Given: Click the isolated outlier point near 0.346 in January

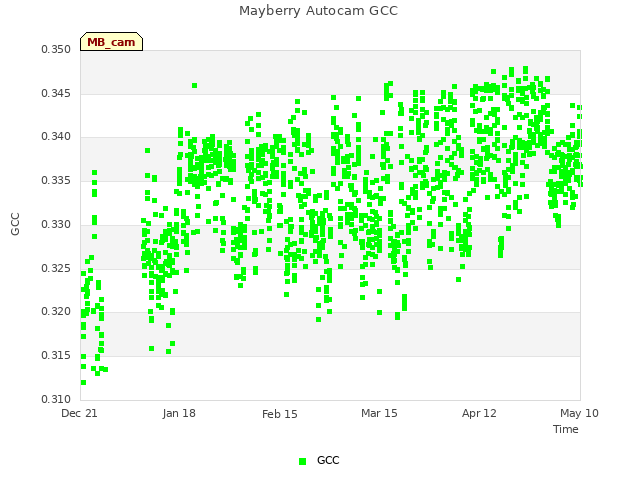Looking at the screenshot, I should tap(195, 86).
